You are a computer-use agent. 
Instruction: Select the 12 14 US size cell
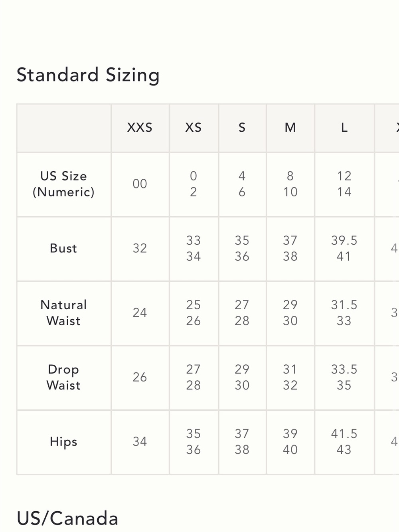point(344,184)
